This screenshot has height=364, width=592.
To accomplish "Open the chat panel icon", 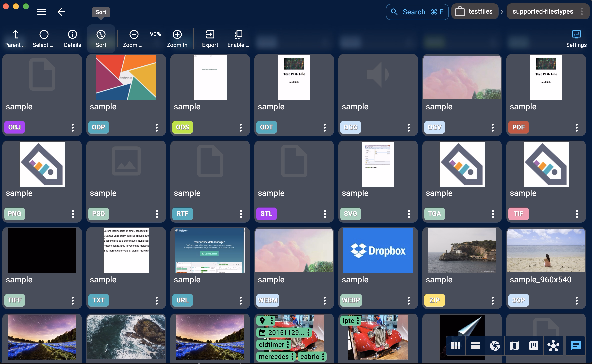I will [x=576, y=346].
